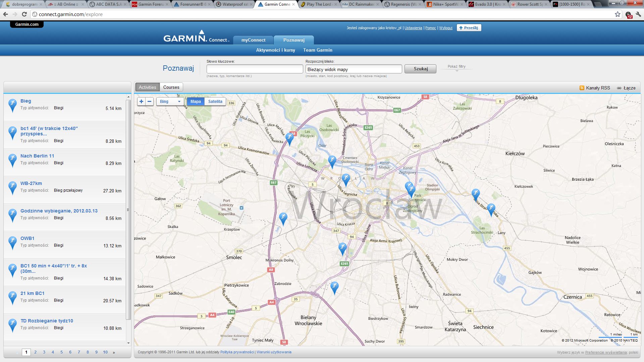Go to results page 10
Screen dimensions: 644x362
pyautogui.click(x=105, y=352)
